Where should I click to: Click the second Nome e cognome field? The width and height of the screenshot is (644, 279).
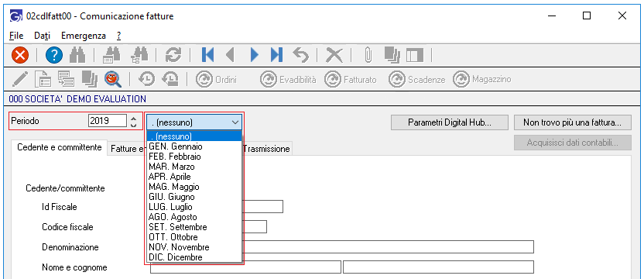(x=438, y=267)
